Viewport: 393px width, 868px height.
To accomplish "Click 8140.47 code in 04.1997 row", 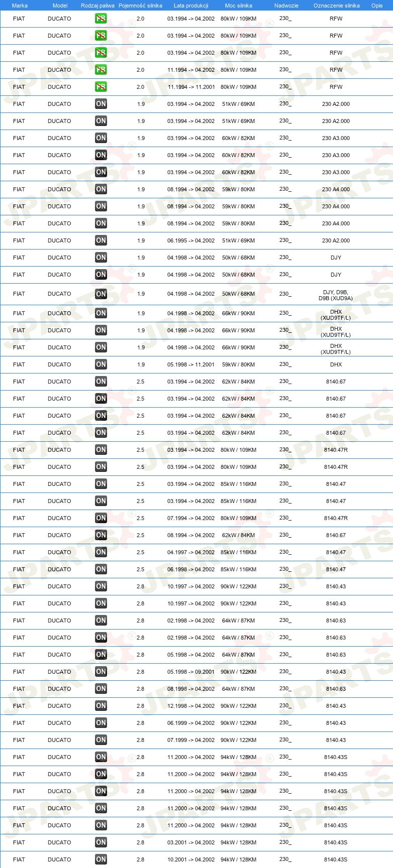I will click(x=336, y=552).
